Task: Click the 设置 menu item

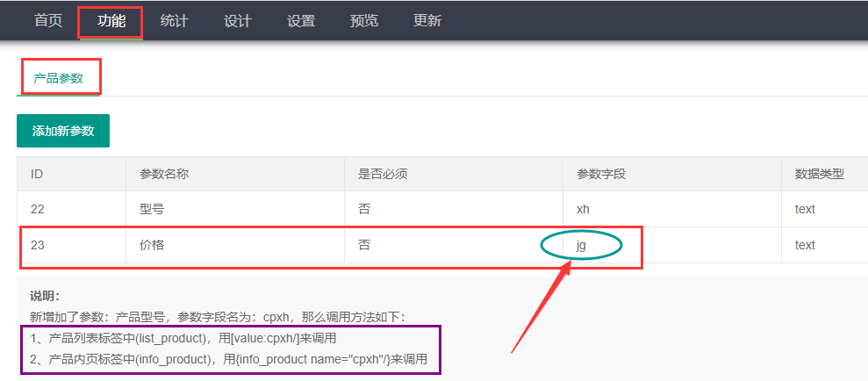Action: [x=301, y=20]
